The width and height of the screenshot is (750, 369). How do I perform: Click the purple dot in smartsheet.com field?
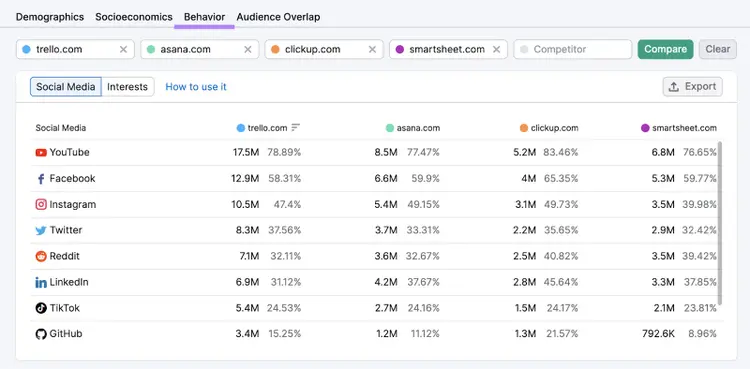400,49
